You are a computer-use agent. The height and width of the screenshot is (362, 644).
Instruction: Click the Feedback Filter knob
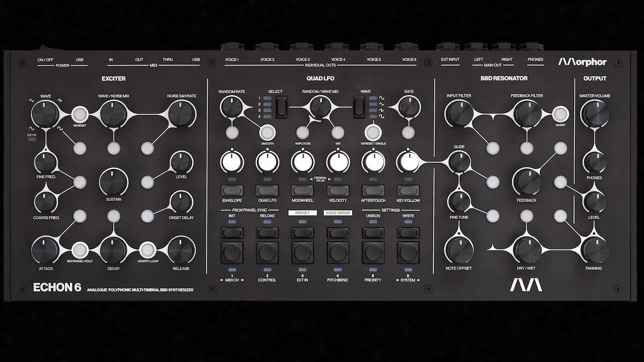click(x=526, y=114)
